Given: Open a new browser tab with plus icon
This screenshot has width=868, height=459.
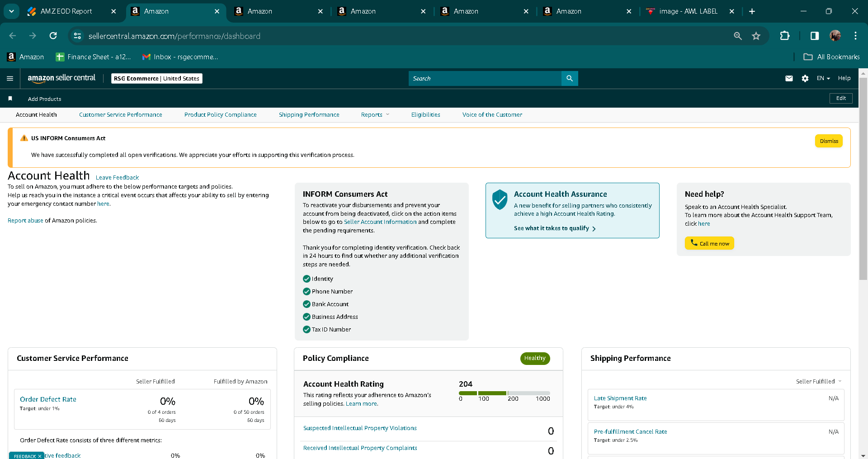Looking at the screenshot, I should pos(752,11).
